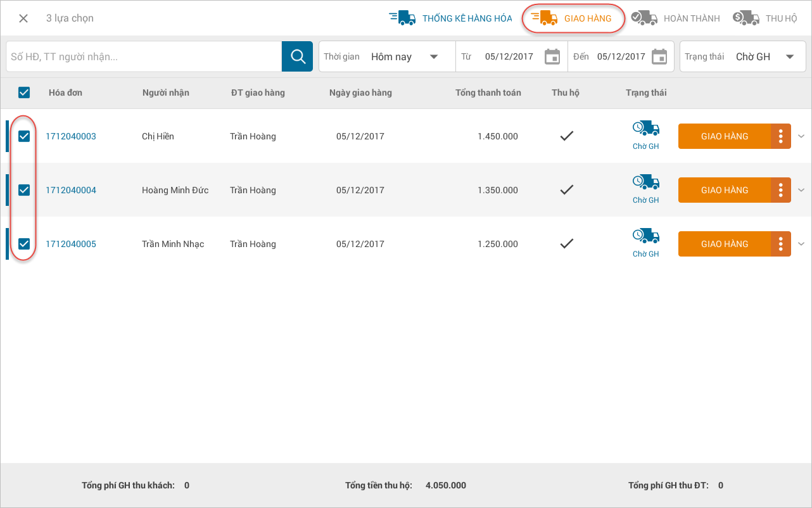Screen dimensions: 812x508
Task: Switch to HOÀN THÀNH tab
Action: (x=676, y=18)
